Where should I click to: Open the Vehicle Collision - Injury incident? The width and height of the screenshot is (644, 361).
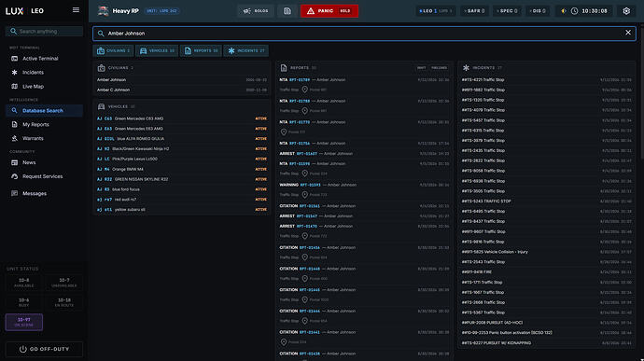(x=546, y=252)
